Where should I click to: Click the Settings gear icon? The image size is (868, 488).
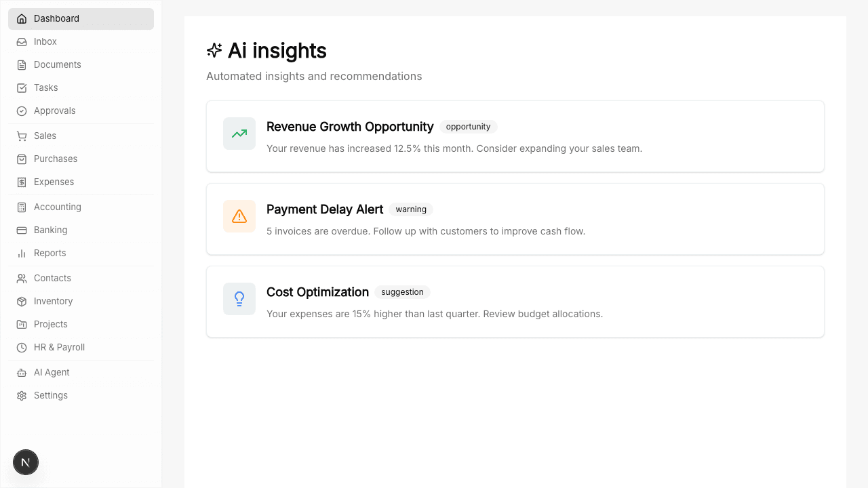pos(22,396)
